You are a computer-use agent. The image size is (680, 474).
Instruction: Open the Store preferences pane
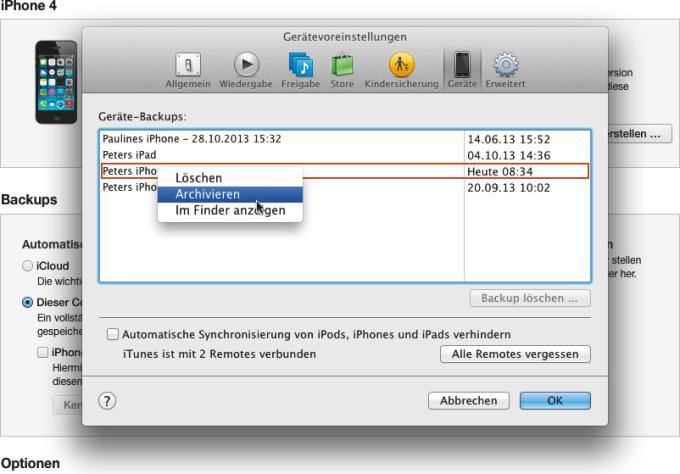pyautogui.click(x=342, y=70)
